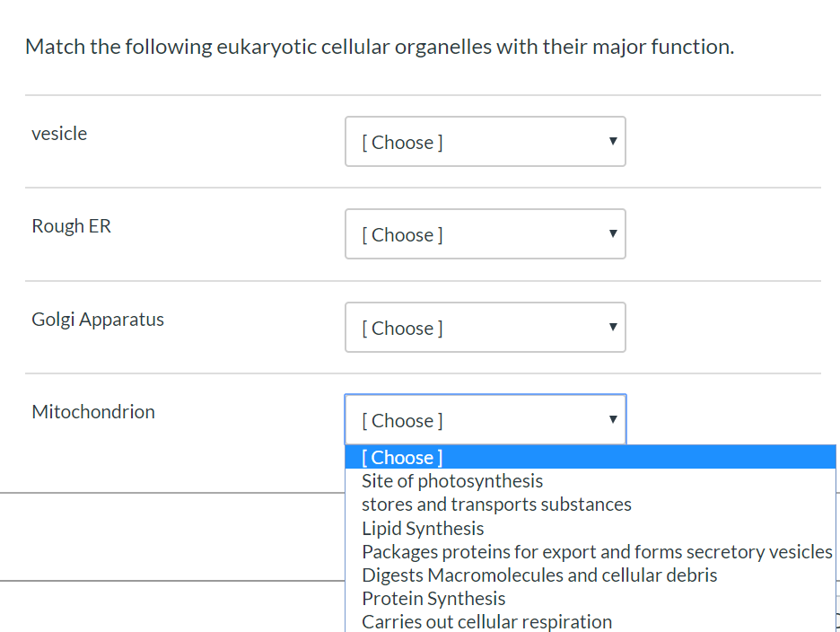Screen dimensions: 840x632
Task: Select 'Carries out cellular respiration' for Mitochondrion
Action: (486, 621)
